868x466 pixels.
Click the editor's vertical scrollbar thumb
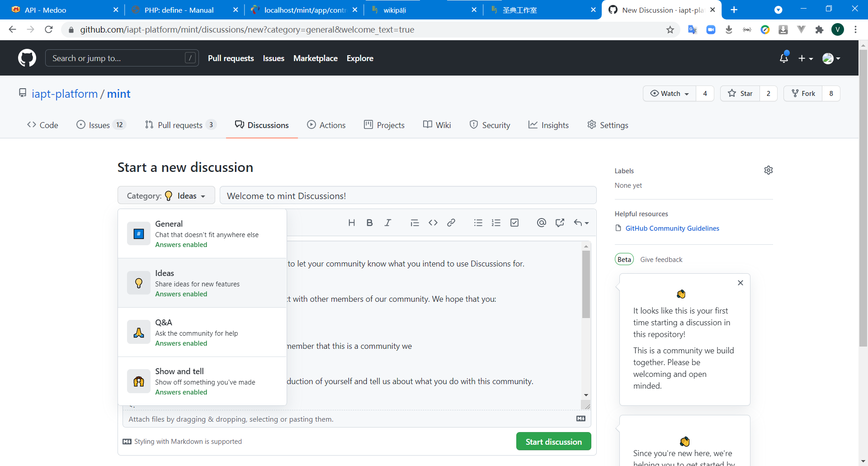586,285
